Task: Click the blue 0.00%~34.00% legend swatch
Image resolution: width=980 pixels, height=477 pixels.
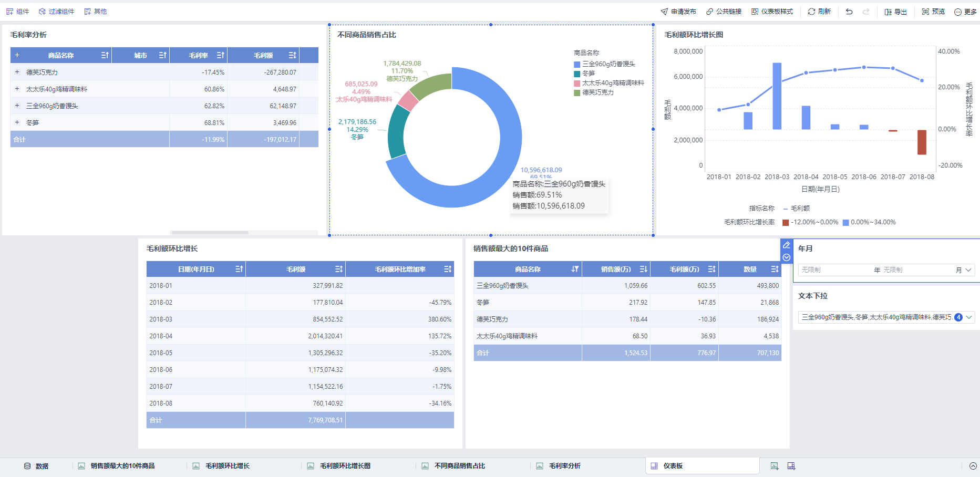Action: click(x=845, y=223)
